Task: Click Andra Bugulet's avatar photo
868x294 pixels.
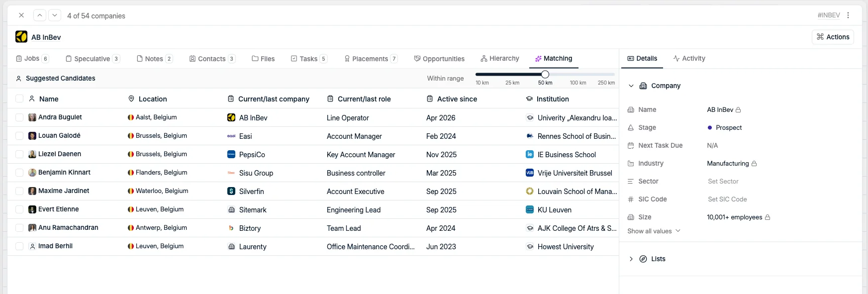Action: [32, 117]
